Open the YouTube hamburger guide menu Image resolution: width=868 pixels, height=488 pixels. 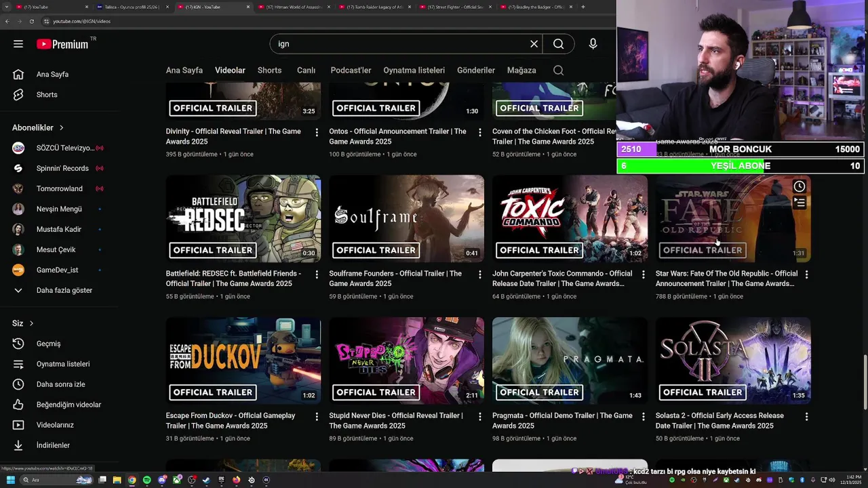(x=18, y=44)
